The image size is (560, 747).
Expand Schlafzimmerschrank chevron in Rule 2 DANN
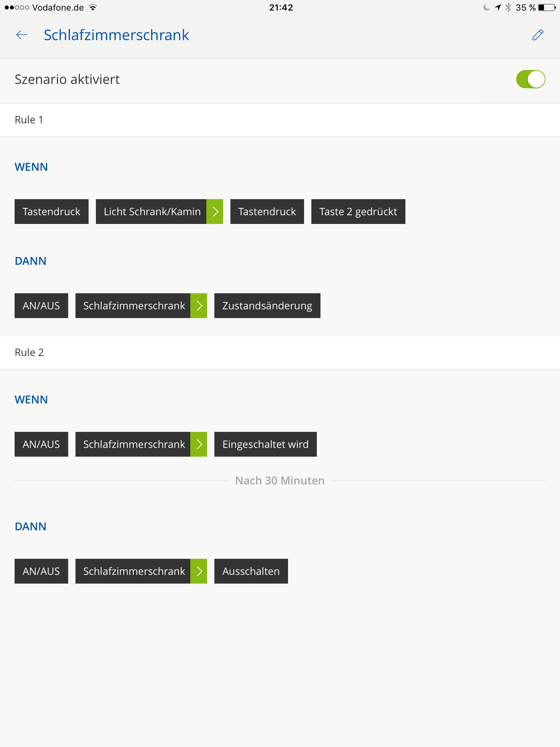click(x=199, y=571)
